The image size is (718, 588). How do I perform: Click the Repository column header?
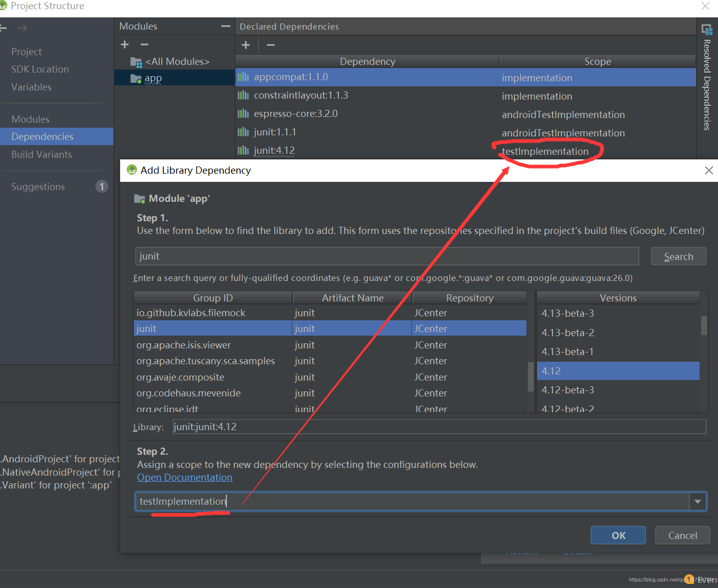coord(470,298)
